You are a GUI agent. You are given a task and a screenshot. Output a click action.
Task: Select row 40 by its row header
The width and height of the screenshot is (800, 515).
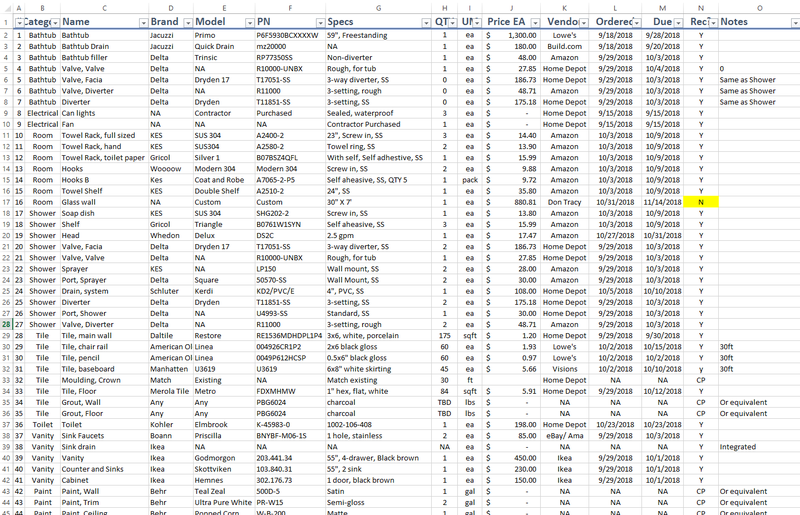pos(6,458)
